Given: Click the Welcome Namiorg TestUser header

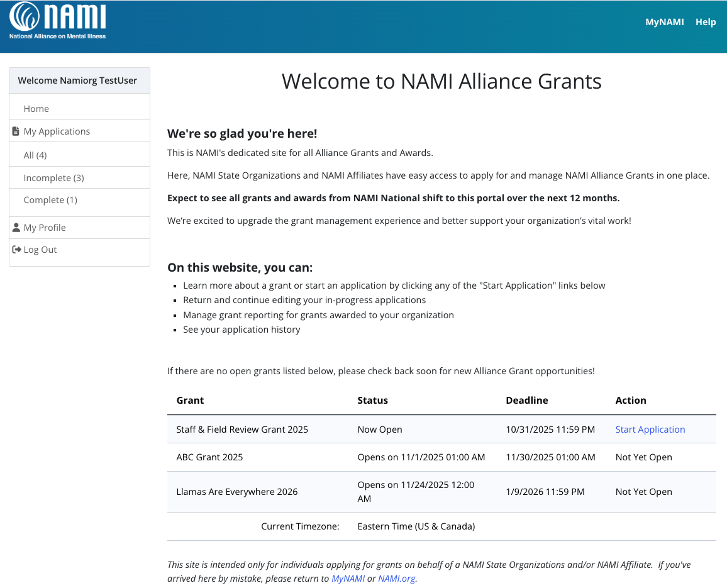Looking at the screenshot, I should click(80, 80).
